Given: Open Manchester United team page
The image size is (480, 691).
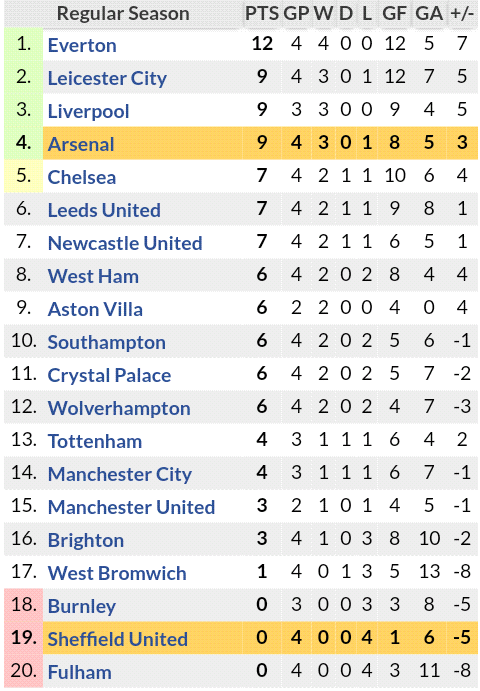Looking at the screenshot, I should [131, 507].
